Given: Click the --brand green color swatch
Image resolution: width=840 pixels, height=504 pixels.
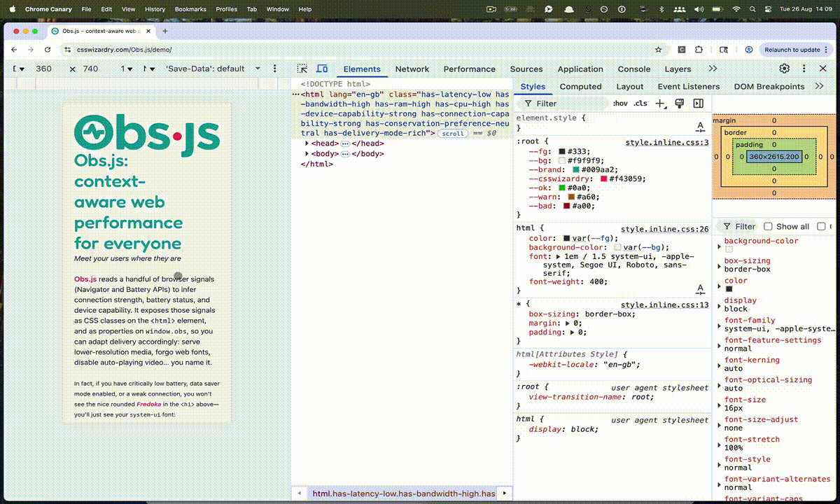Looking at the screenshot, I should (x=576, y=169).
